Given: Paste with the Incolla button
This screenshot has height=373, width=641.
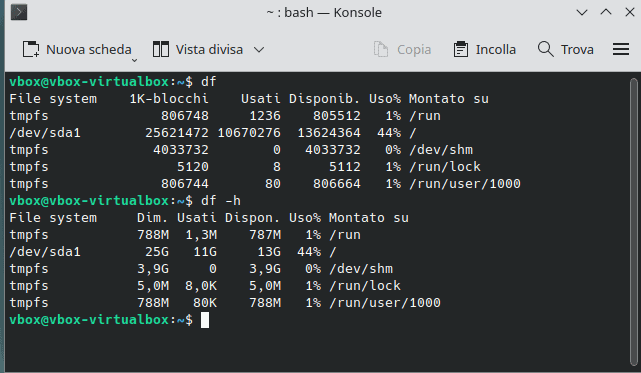Looking at the screenshot, I should tap(485, 49).
